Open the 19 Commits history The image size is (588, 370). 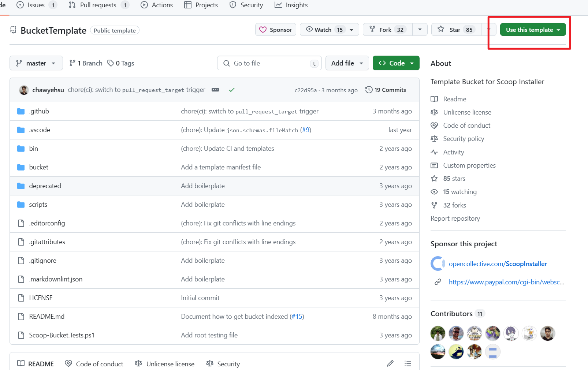point(386,90)
